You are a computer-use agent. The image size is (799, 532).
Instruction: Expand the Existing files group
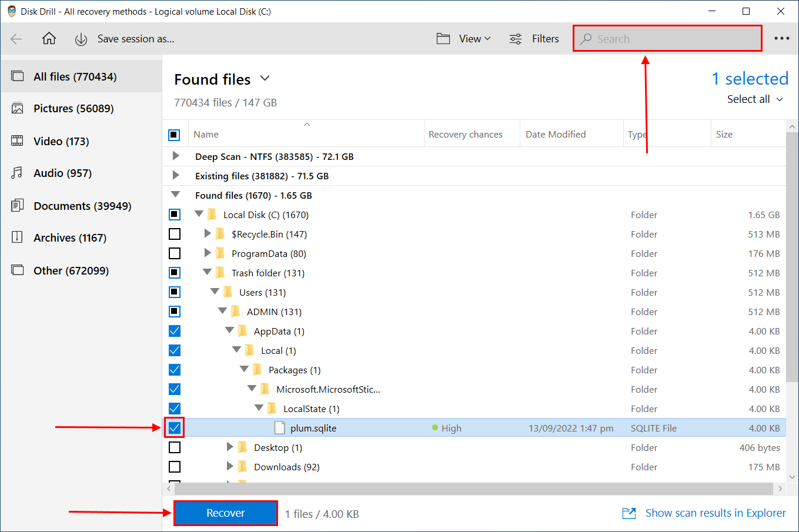(175, 176)
